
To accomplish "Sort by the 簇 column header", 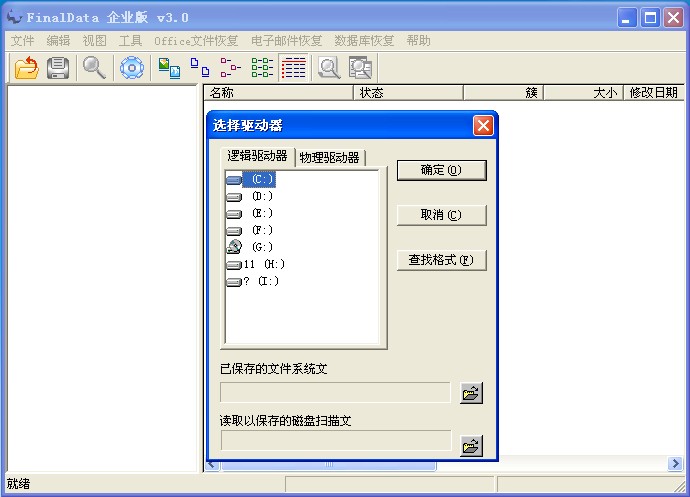I will (504, 92).
